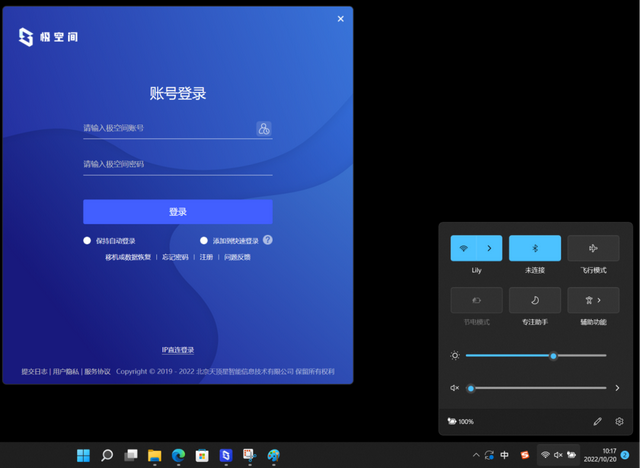Switch input language via 中 indicator

pyautogui.click(x=504, y=455)
